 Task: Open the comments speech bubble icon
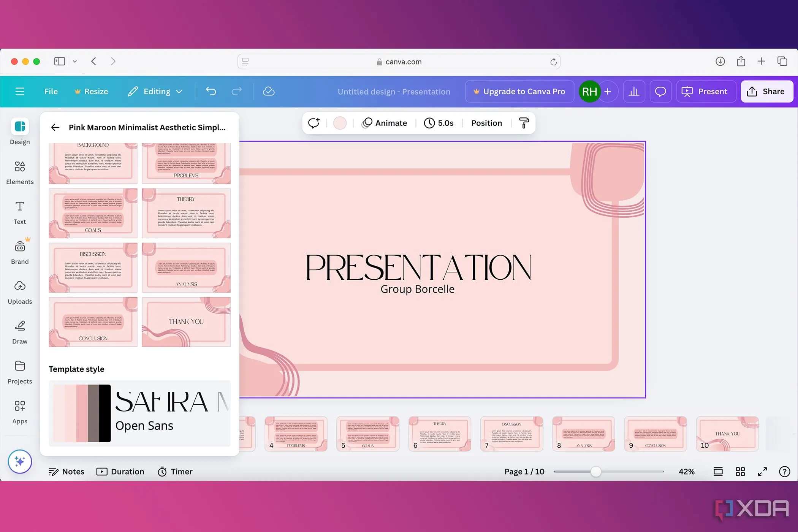pos(660,92)
